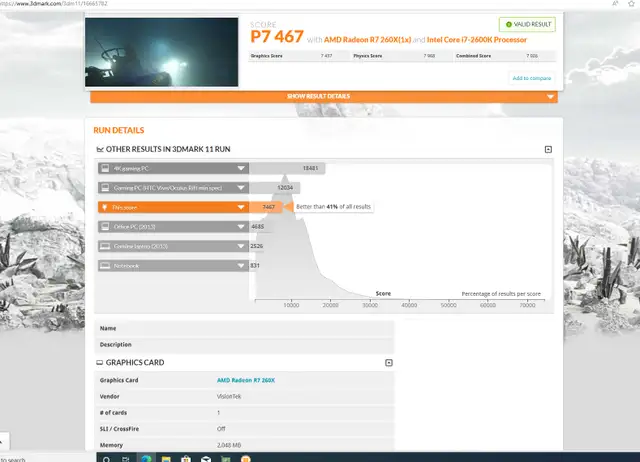The width and height of the screenshot is (640, 462).
Task: Expand the 4K gaming PC dropdown arrow
Action: 241,168
